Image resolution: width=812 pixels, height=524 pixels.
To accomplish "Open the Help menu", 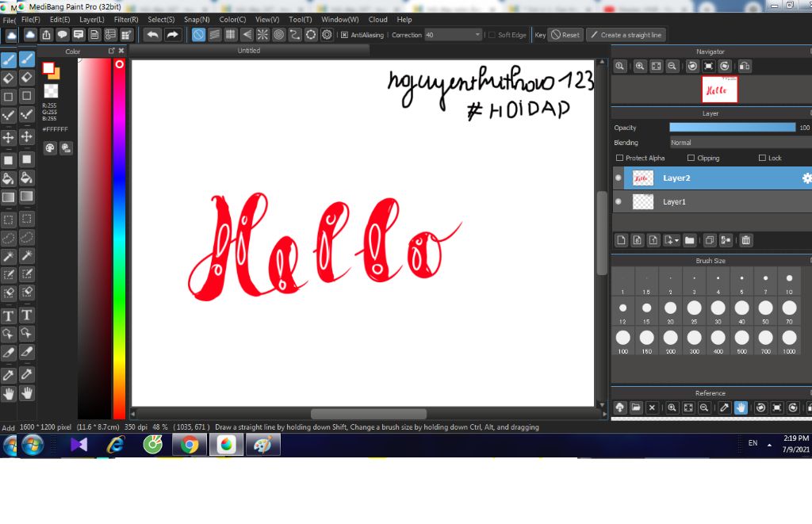I will [x=404, y=19].
